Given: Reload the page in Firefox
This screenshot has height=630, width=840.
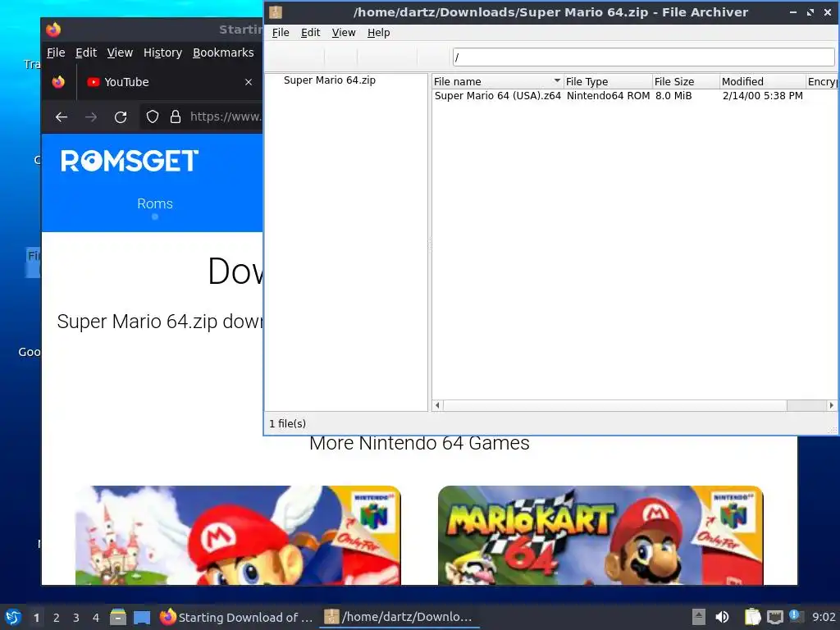Looking at the screenshot, I should (x=121, y=116).
